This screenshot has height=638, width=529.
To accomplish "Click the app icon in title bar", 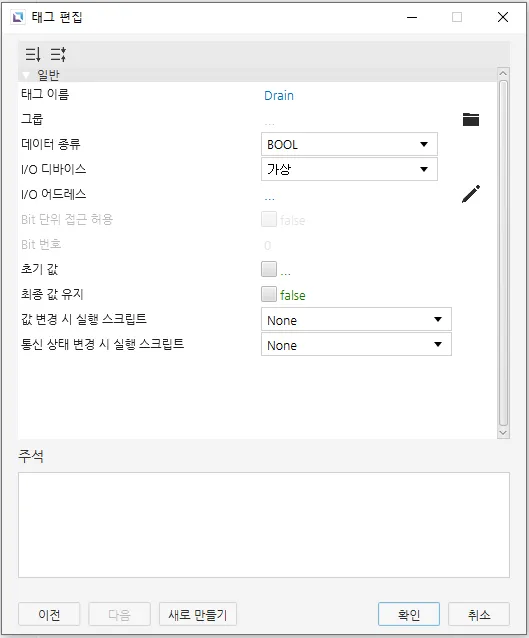I will (x=18, y=17).
